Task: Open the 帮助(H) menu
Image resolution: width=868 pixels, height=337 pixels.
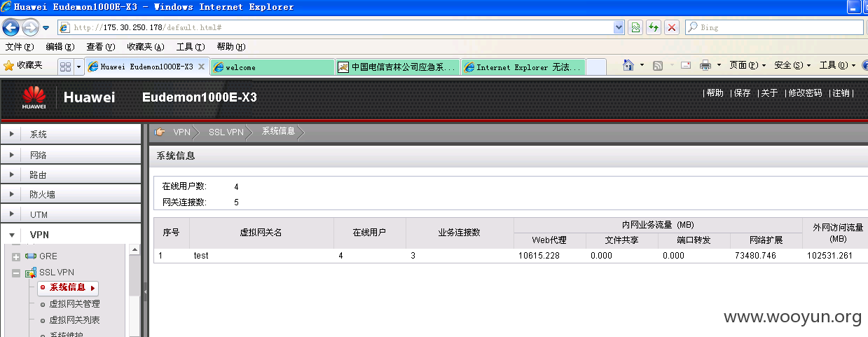Action: 231,47
